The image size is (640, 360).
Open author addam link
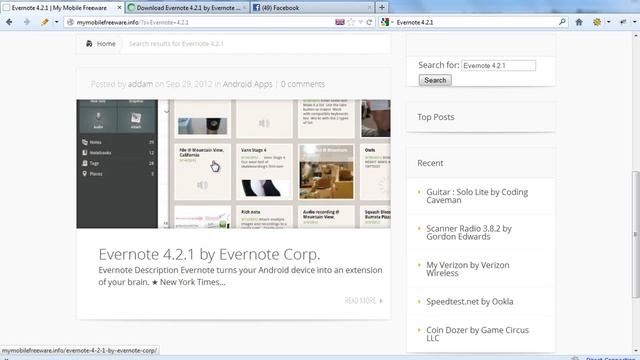click(x=140, y=84)
